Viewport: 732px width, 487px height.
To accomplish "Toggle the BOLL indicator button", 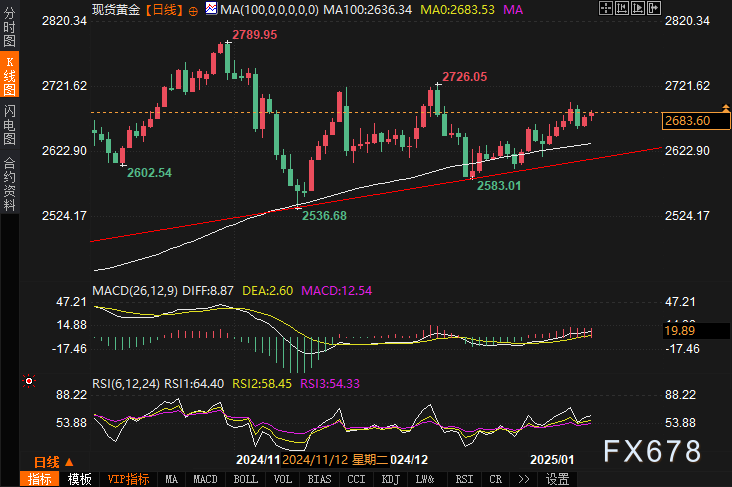I will [245, 479].
